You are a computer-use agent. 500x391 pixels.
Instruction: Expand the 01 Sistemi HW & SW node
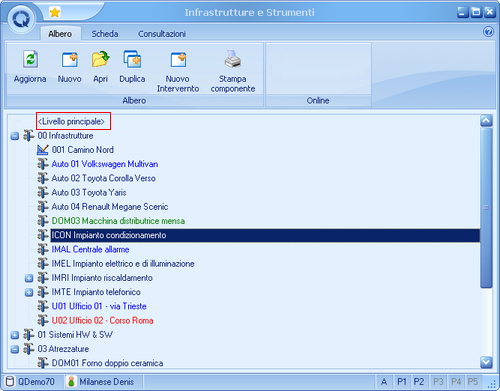pos(15,335)
